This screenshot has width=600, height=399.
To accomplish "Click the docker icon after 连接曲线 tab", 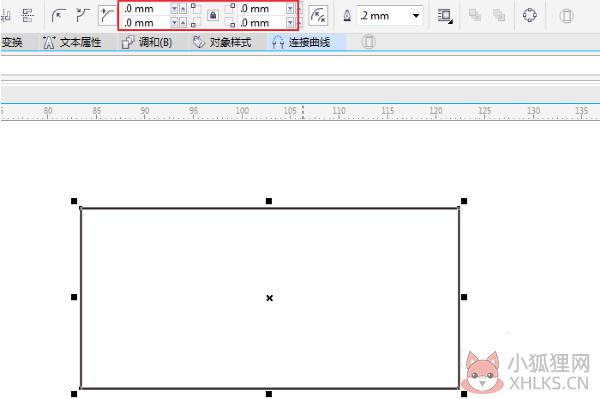I will (x=368, y=42).
